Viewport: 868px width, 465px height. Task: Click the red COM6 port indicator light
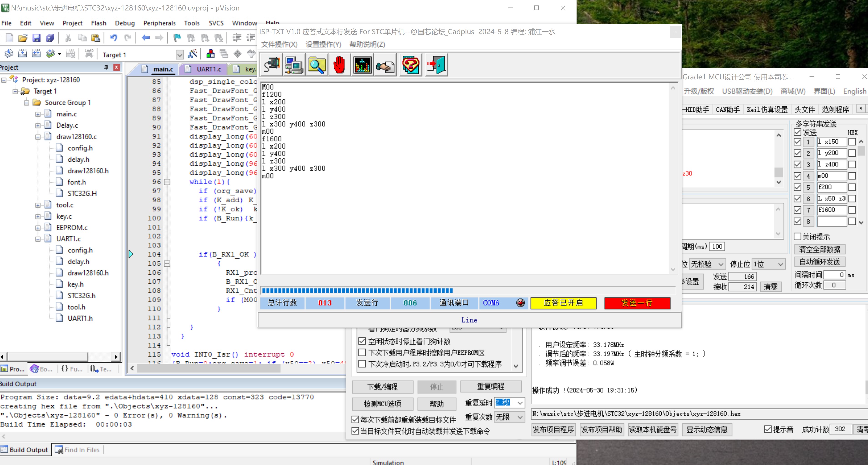pyautogui.click(x=521, y=303)
